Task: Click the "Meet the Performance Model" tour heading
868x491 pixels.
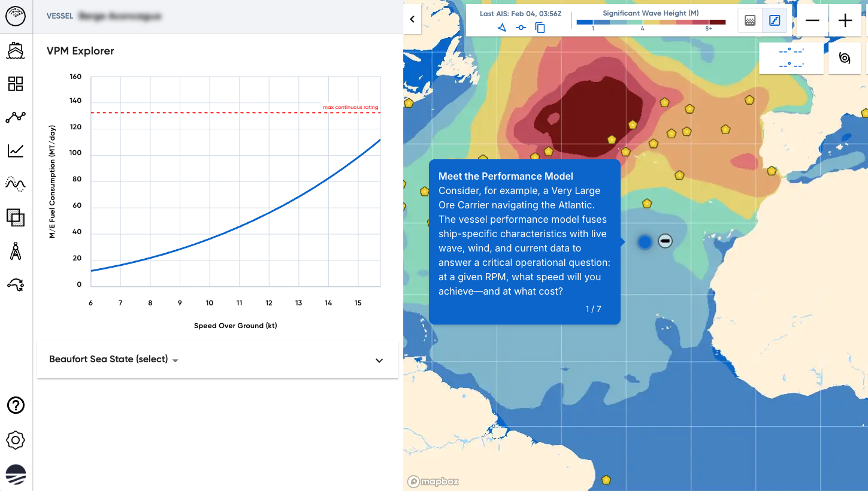Action: click(506, 176)
